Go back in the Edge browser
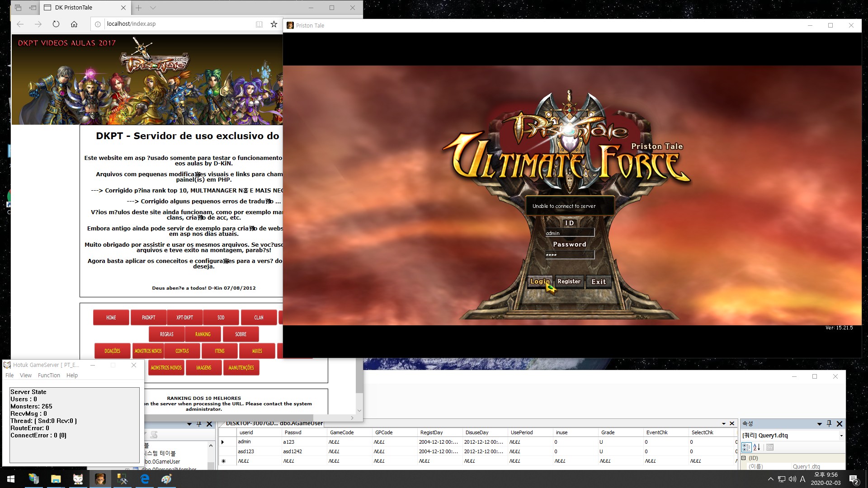868x488 pixels. (x=20, y=24)
